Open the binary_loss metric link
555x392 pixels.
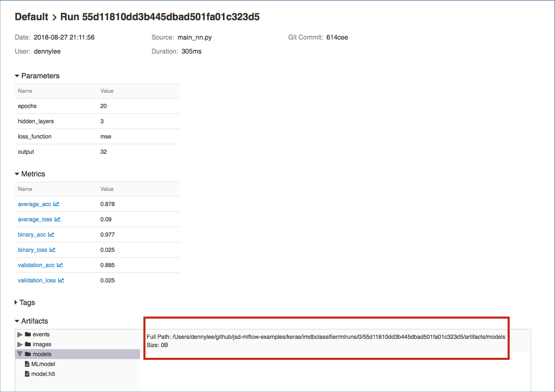(33, 250)
